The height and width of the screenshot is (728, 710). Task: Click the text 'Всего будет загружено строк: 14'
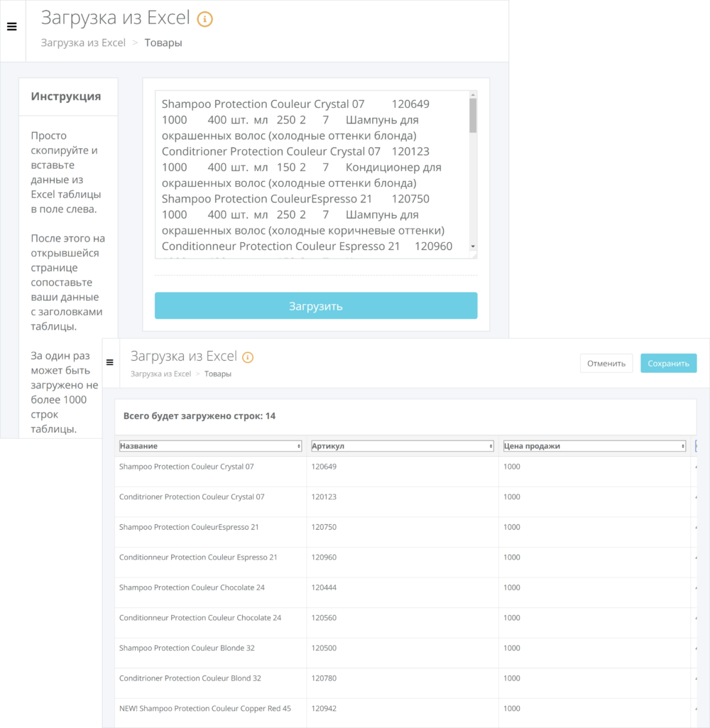click(x=200, y=416)
